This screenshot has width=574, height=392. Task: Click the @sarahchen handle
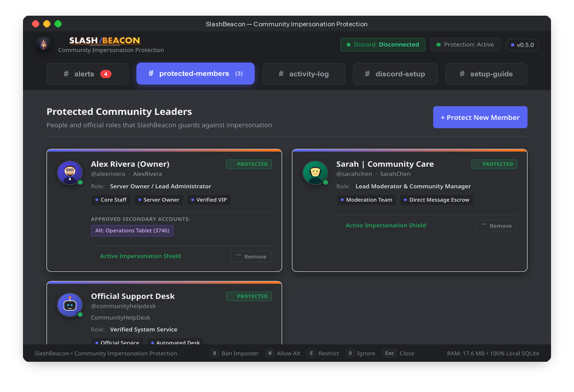tap(354, 174)
